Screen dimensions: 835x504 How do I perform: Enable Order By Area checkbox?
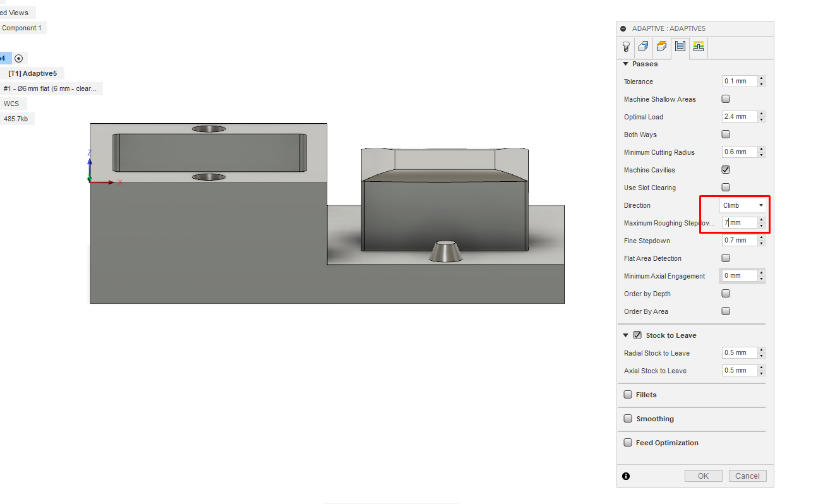click(726, 311)
